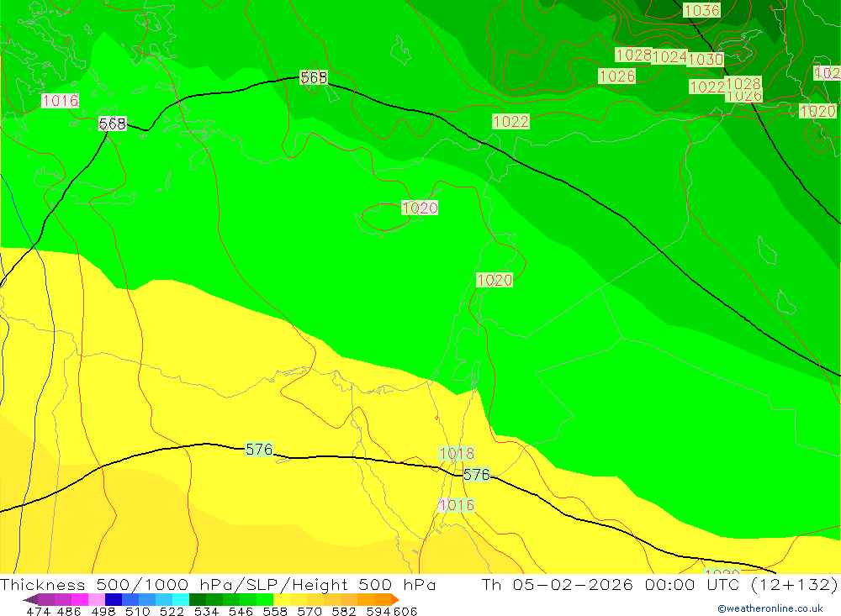The height and width of the screenshot is (616, 841).
Task: Click the 594 legend value
Action: pos(378,611)
